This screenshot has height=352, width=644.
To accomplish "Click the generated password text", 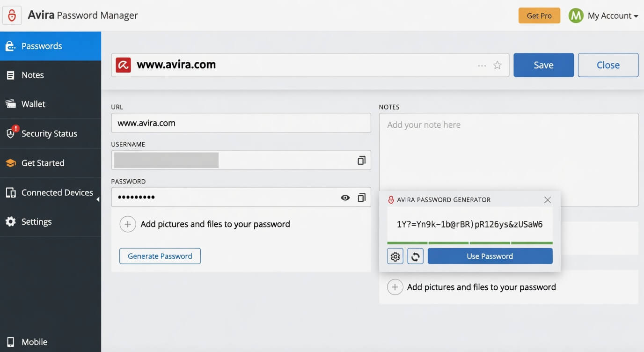I will pos(470,224).
